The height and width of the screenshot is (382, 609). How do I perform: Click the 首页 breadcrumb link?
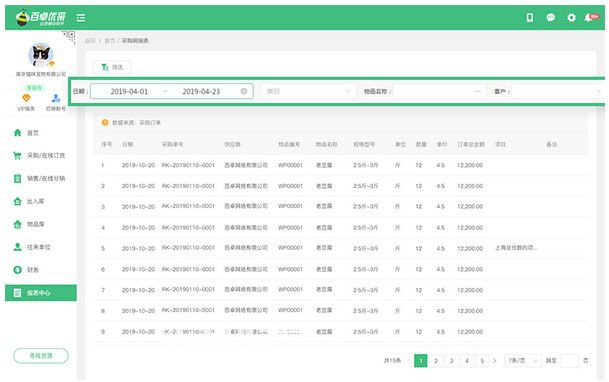click(110, 40)
